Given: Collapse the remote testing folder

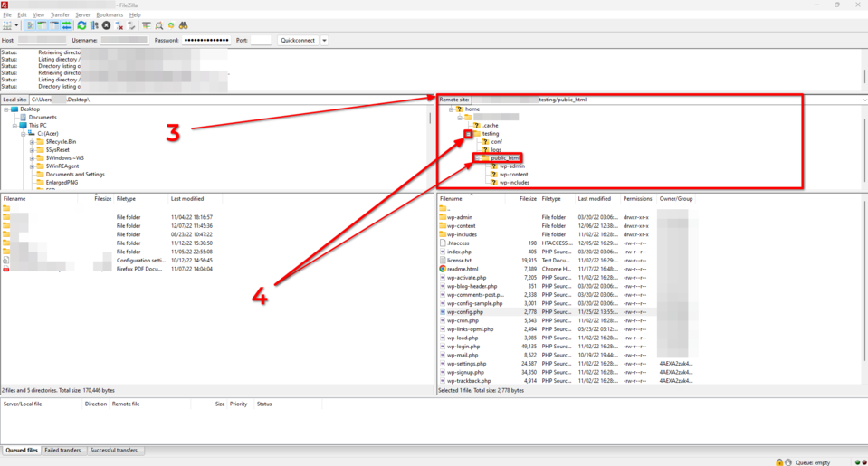Looking at the screenshot, I should tap(468, 134).
